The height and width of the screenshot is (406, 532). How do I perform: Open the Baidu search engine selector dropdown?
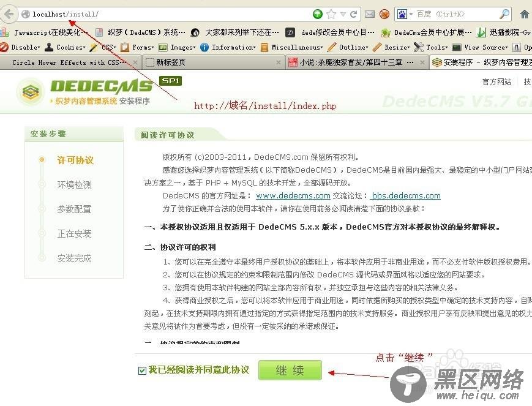pyautogui.click(x=405, y=14)
